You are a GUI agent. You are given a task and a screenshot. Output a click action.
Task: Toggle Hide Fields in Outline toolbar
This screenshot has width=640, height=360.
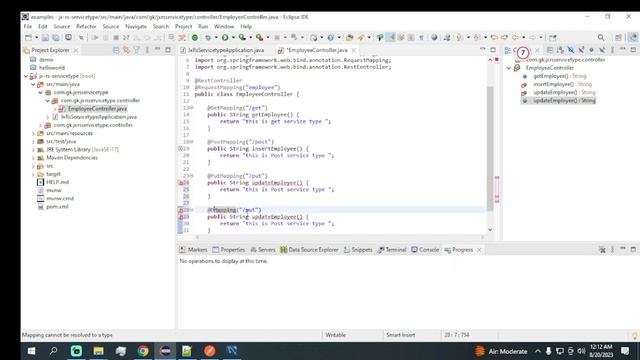click(571, 50)
